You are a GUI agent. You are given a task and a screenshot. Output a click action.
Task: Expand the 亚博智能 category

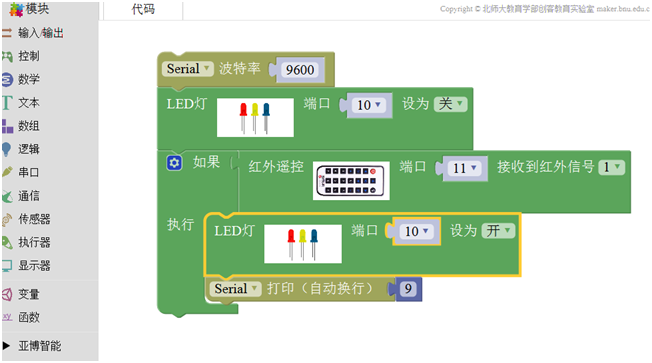click(x=32, y=346)
